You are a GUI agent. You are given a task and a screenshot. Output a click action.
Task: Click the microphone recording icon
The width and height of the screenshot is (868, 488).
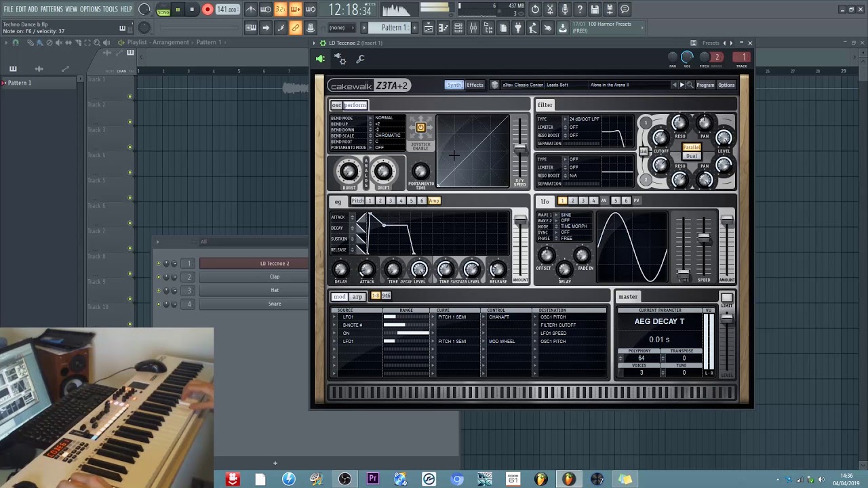[565, 9]
